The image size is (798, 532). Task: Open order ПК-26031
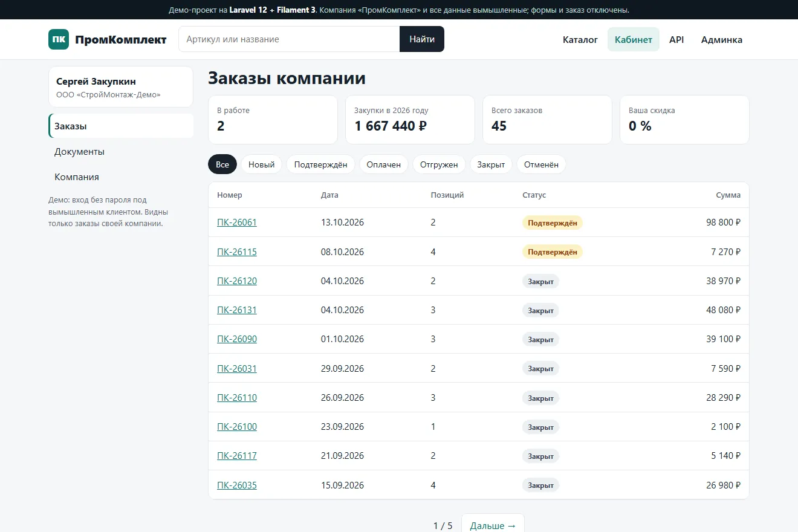coord(237,369)
